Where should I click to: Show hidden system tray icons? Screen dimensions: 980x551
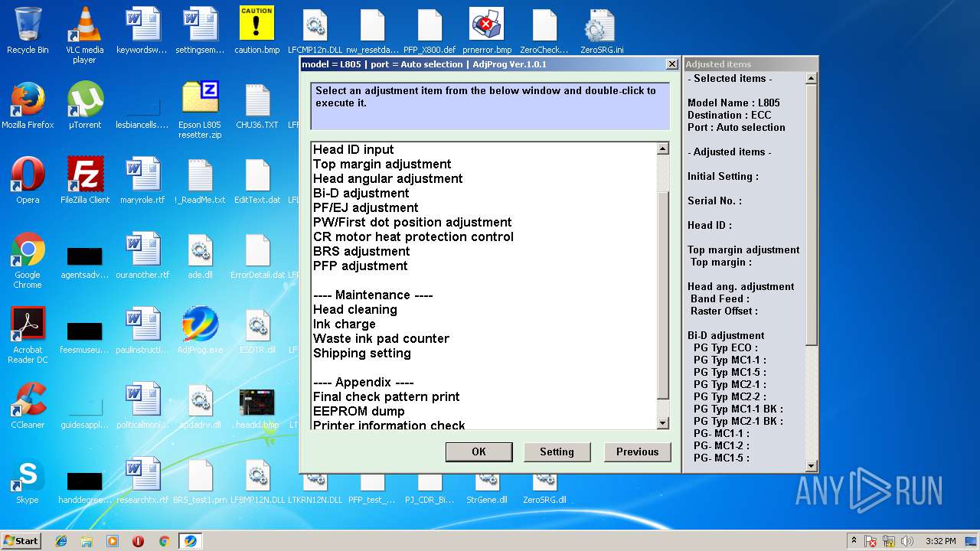pos(854,541)
